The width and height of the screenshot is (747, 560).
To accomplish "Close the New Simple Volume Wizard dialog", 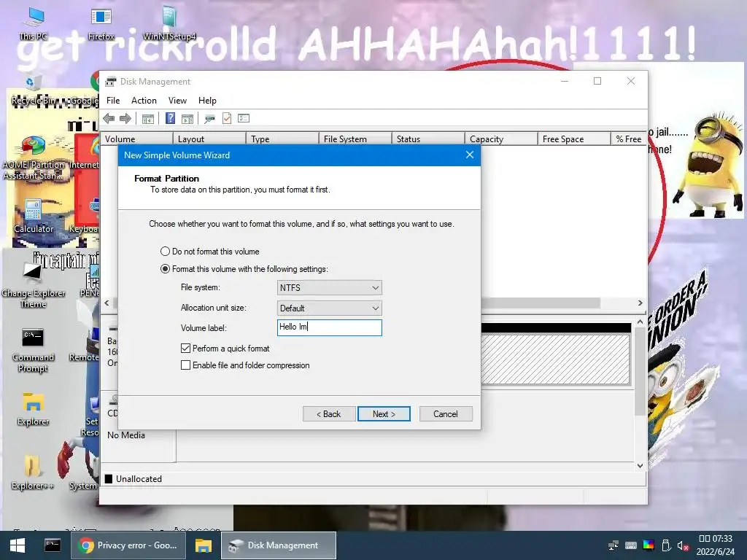I will (x=470, y=155).
